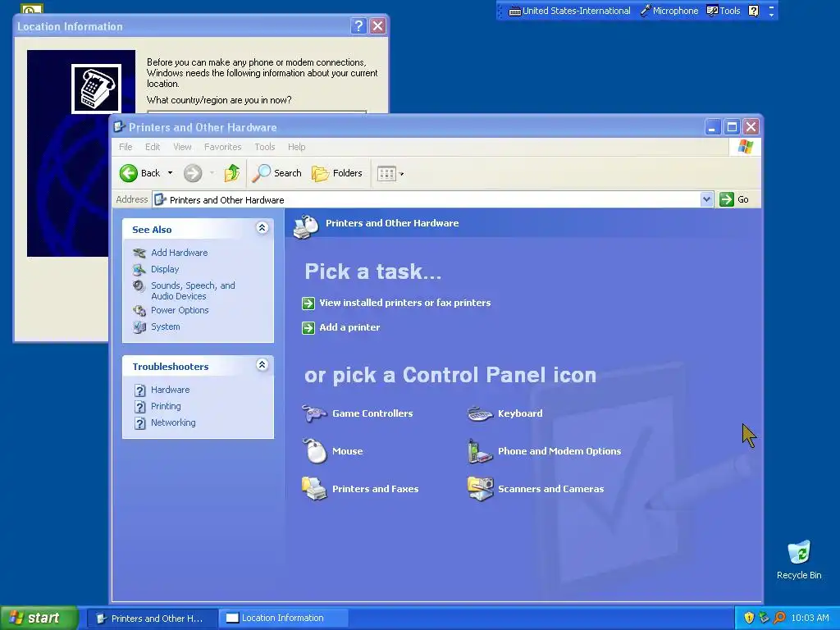Open the File menu
The width and height of the screenshot is (840, 630).
[x=126, y=147]
